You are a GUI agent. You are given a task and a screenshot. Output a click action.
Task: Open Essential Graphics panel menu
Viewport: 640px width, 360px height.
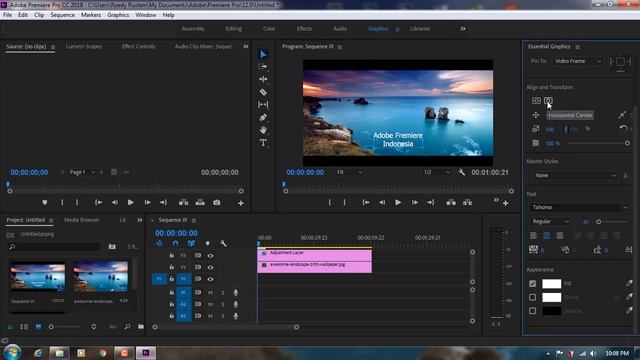click(x=578, y=47)
